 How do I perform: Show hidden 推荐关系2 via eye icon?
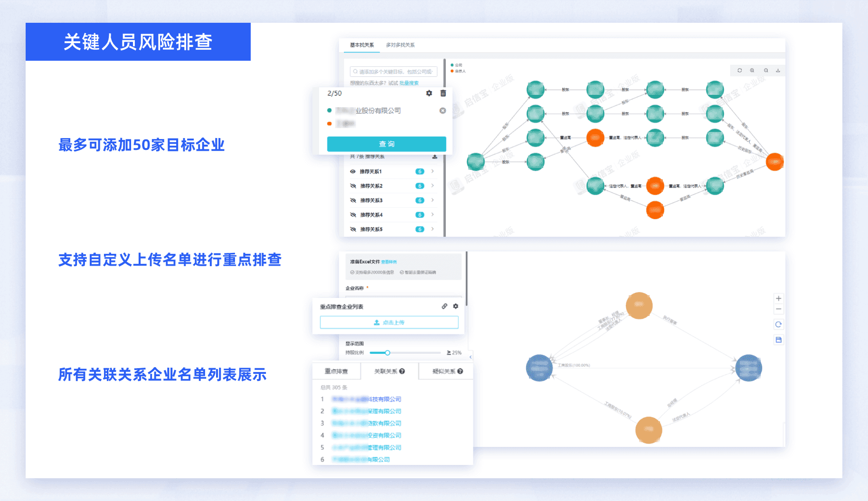point(353,186)
